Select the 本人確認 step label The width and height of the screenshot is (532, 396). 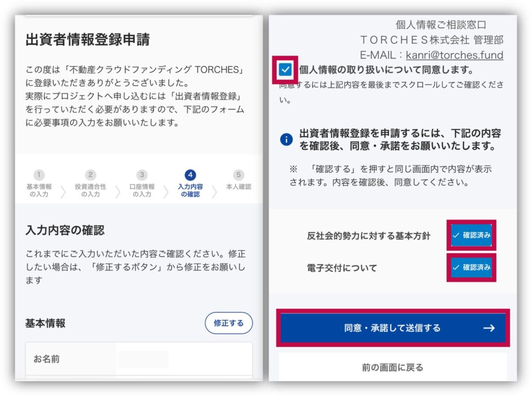pyautogui.click(x=238, y=186)
